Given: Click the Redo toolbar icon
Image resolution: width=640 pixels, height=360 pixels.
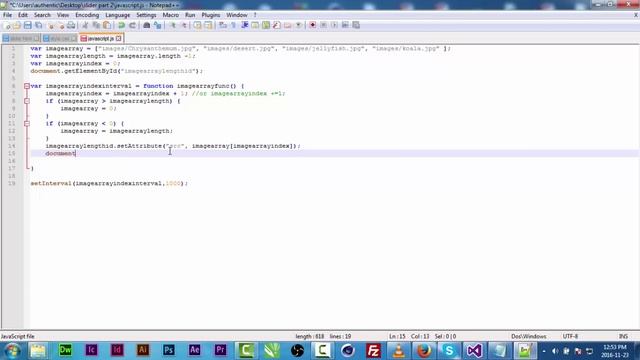Looking at the screenshot, I should (x=132, y=25).
